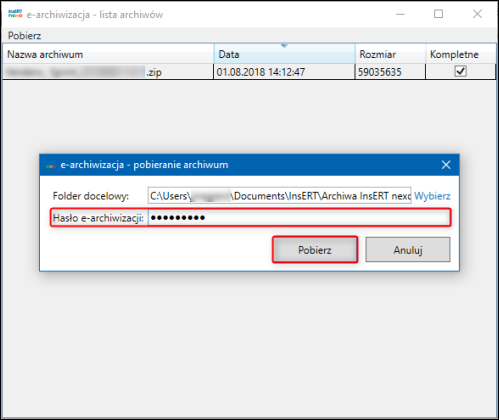Select the .zip archive name cell
Image resolution: width=499 pixels, height=420 pixels.
(x=108, y=72)
